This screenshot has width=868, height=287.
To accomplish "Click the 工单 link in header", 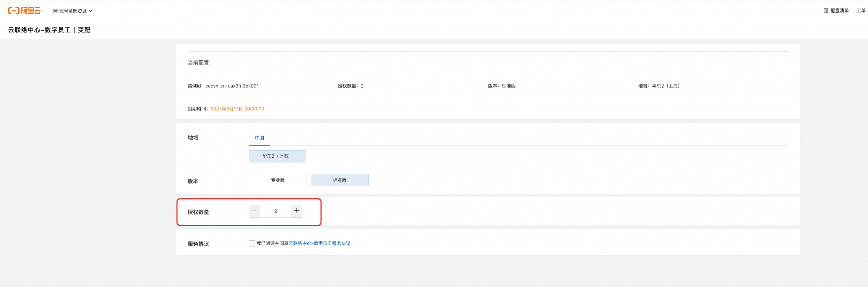I will [x=861, y=11].
